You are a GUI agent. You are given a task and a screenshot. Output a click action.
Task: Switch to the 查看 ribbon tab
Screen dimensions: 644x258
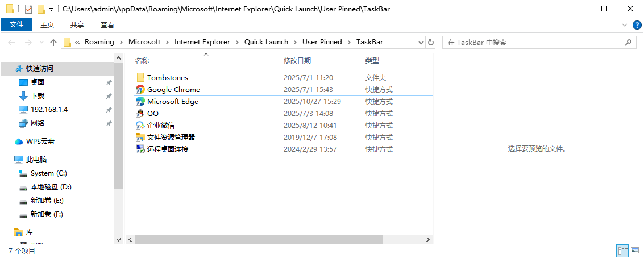coord(107,24)
